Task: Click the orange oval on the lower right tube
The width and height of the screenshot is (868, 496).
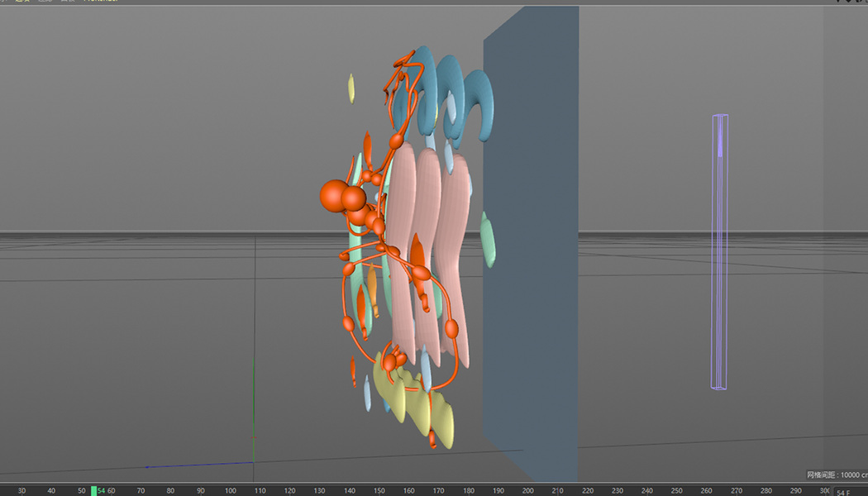Action: pyautogui.click(x=451, y=328)
